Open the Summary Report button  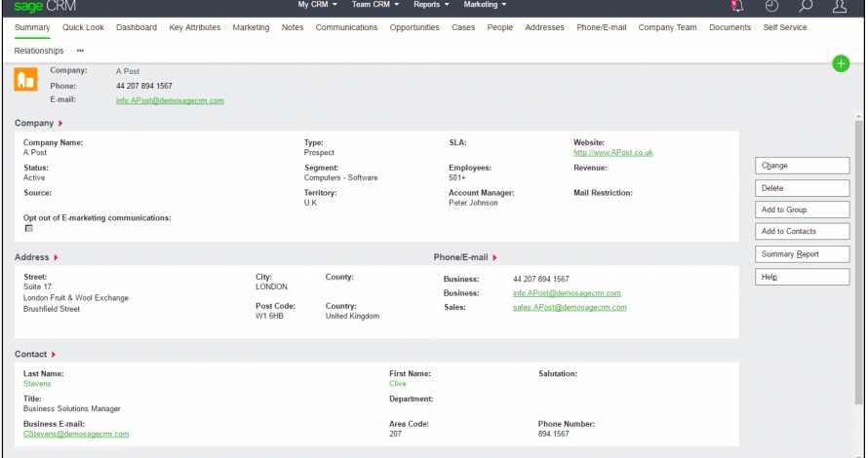(802, 254)
